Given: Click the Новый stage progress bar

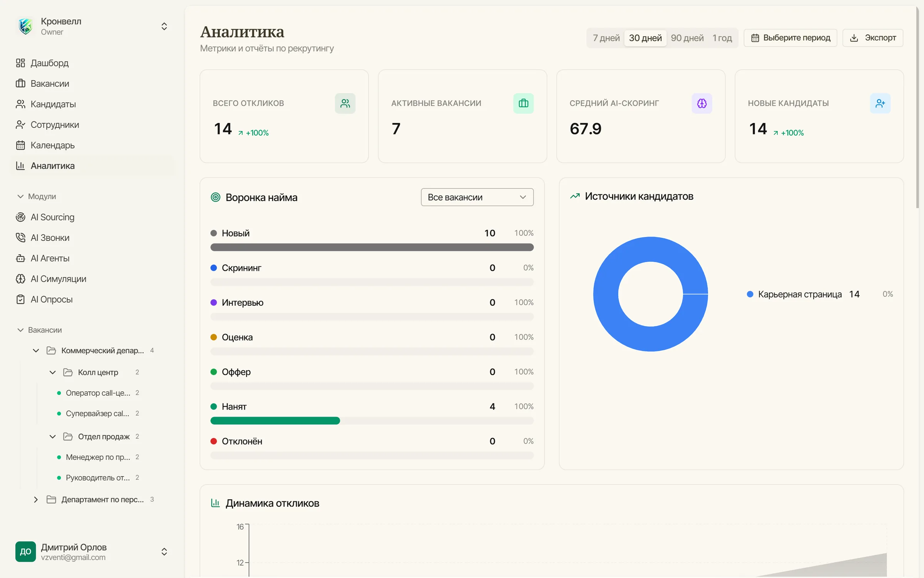Looking at the screenshot, I should (x=372, y=247).
